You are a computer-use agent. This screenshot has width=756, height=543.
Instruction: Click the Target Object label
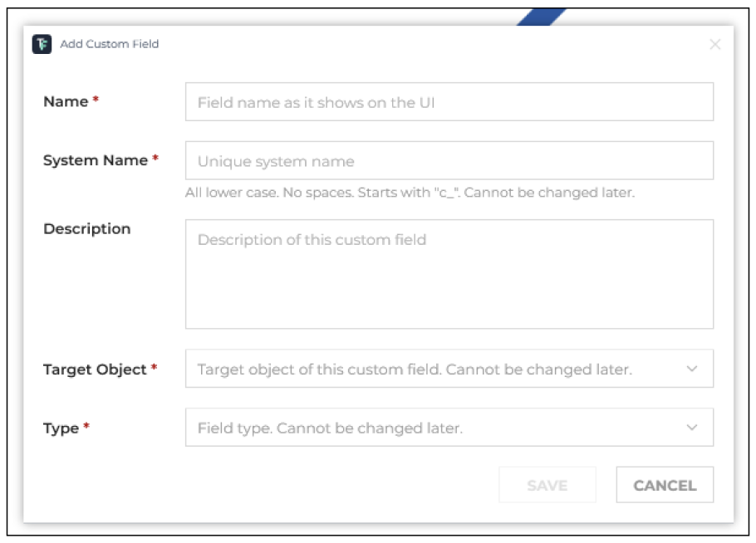[x=95, y=369]
